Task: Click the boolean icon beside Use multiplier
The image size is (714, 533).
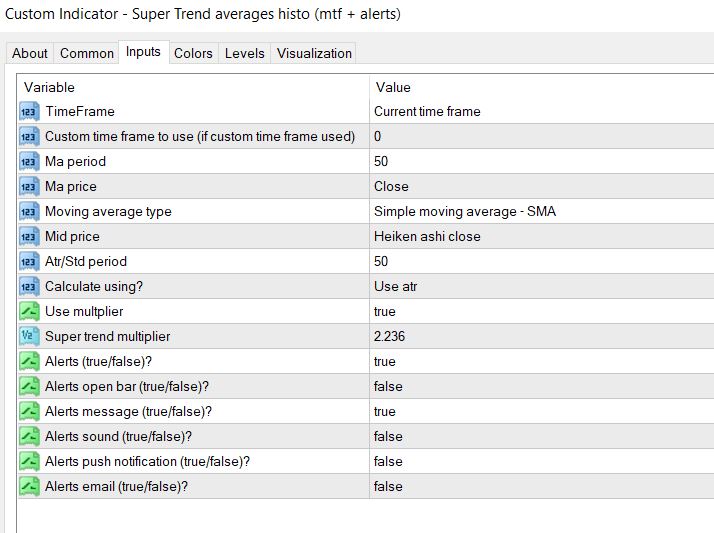Action: (28, 312)
